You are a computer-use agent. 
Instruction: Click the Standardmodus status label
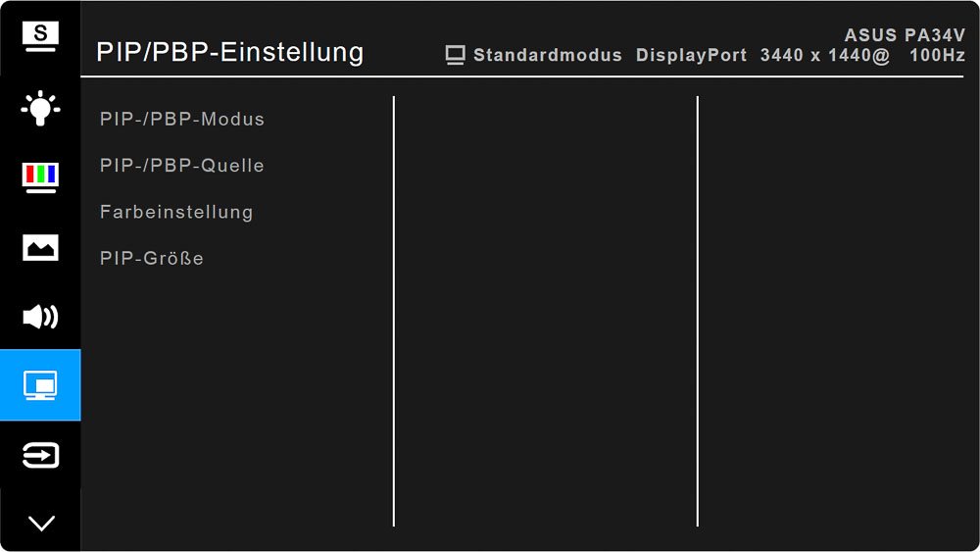pos(548,55)
